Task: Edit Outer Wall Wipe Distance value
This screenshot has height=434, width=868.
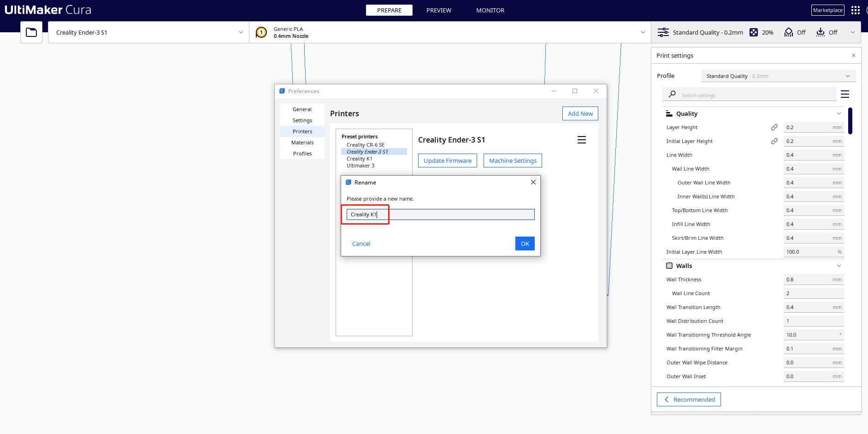Action: pos(814,363)
